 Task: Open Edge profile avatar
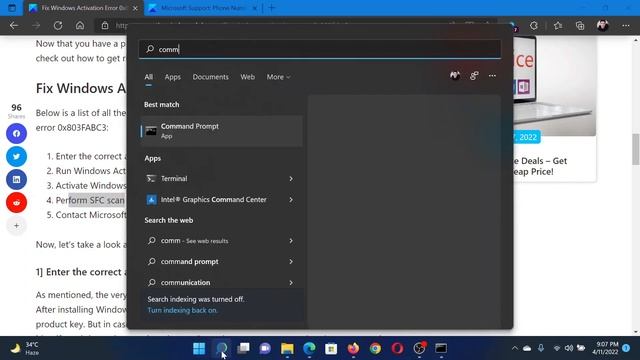point(602,26)
